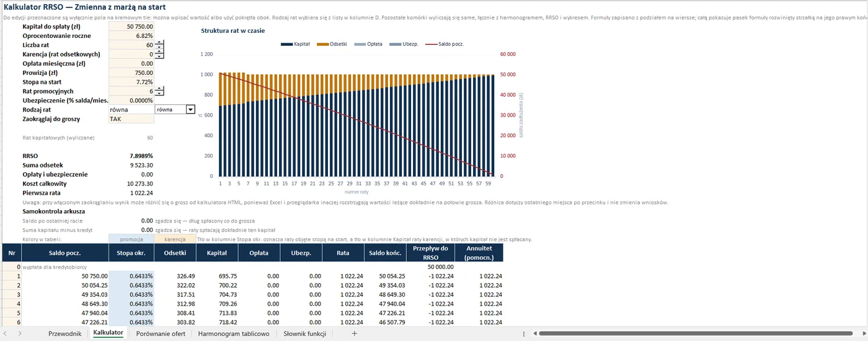
Task: Click the Saldo pocz. column header
Action: [x=65, y=253]
